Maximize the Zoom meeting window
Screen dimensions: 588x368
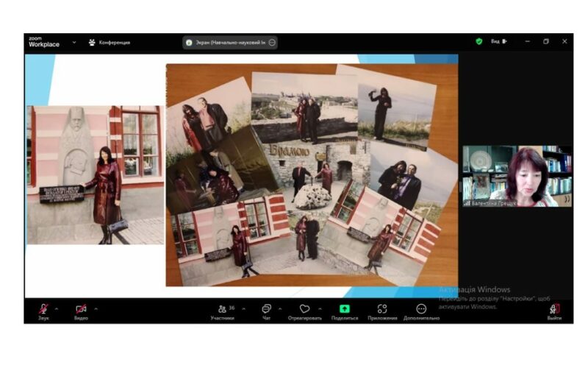(x=546, y=42)
